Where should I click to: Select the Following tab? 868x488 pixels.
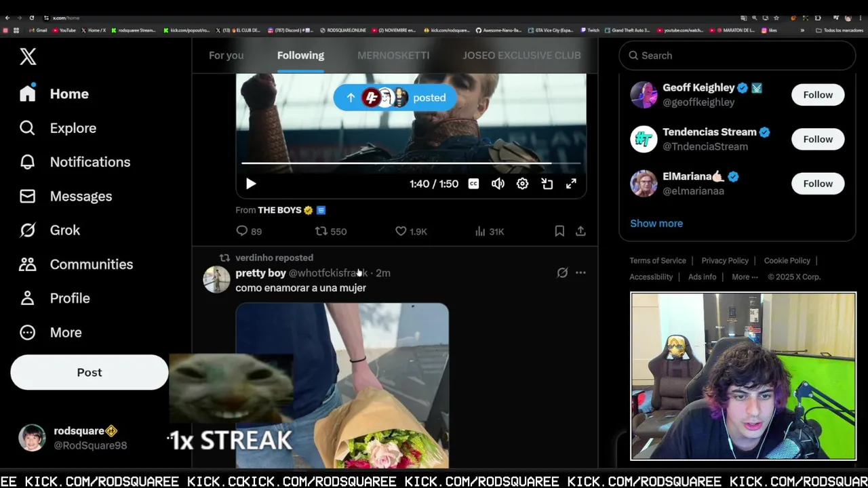coord(300,56)
